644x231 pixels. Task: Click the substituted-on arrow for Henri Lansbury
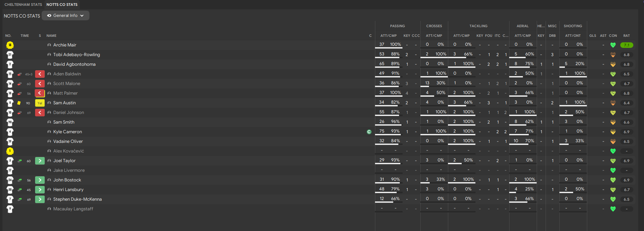(40, 190)
